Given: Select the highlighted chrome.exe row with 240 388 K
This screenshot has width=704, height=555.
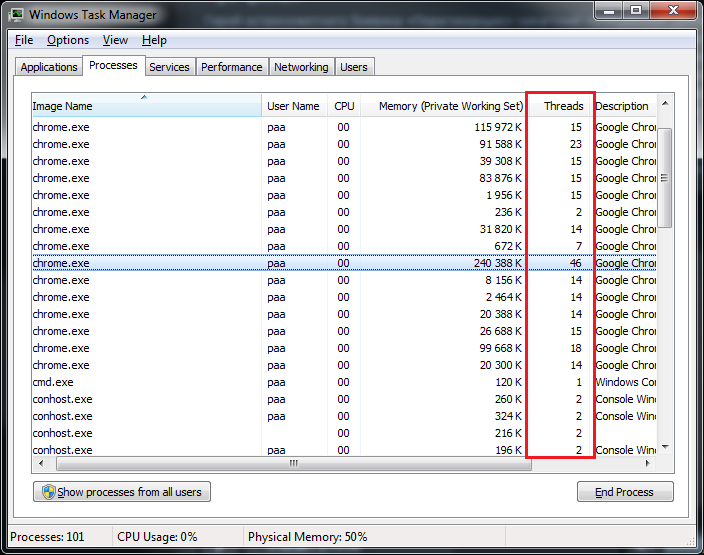Looking at the screenshot, I should pos(344,263).
